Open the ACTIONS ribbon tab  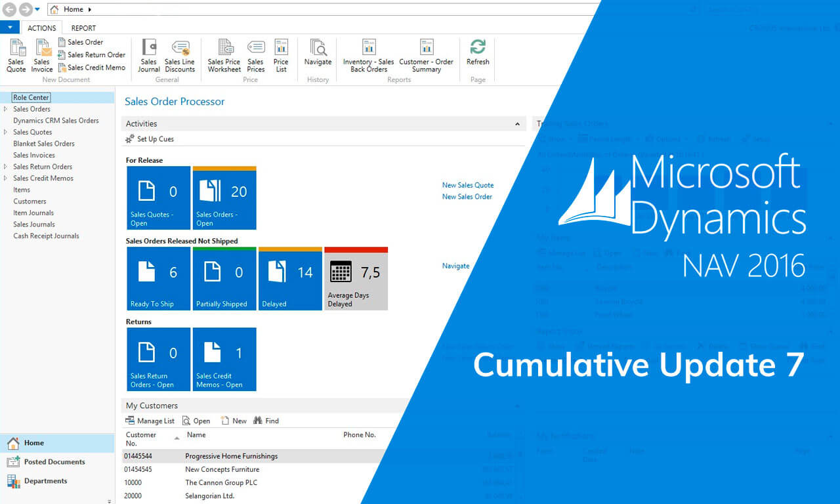[x=41, y=28]
